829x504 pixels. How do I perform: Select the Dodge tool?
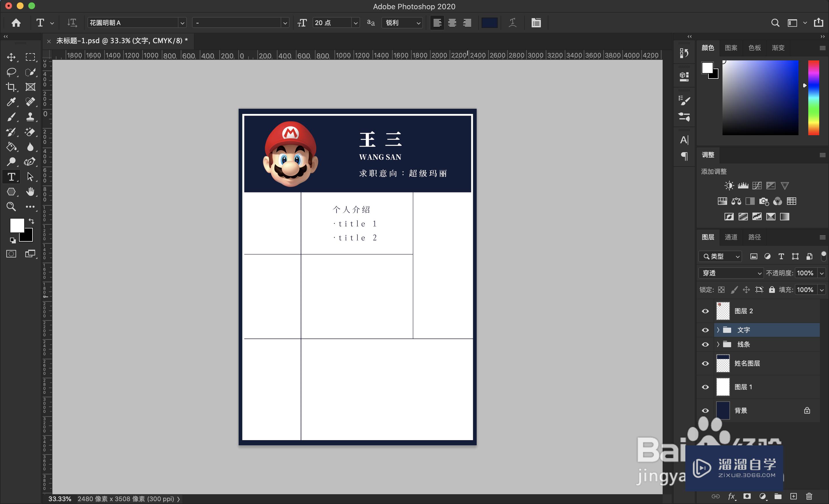click(x=11, y=161)
